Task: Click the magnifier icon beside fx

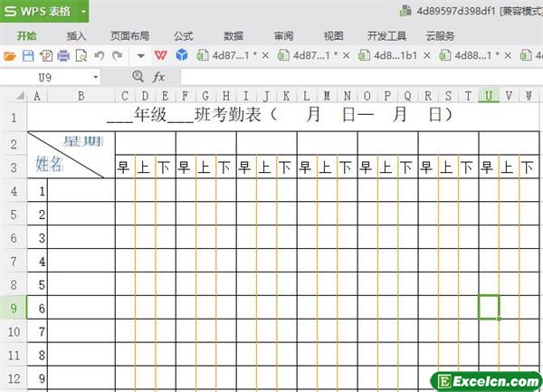Action: point(138,77)
